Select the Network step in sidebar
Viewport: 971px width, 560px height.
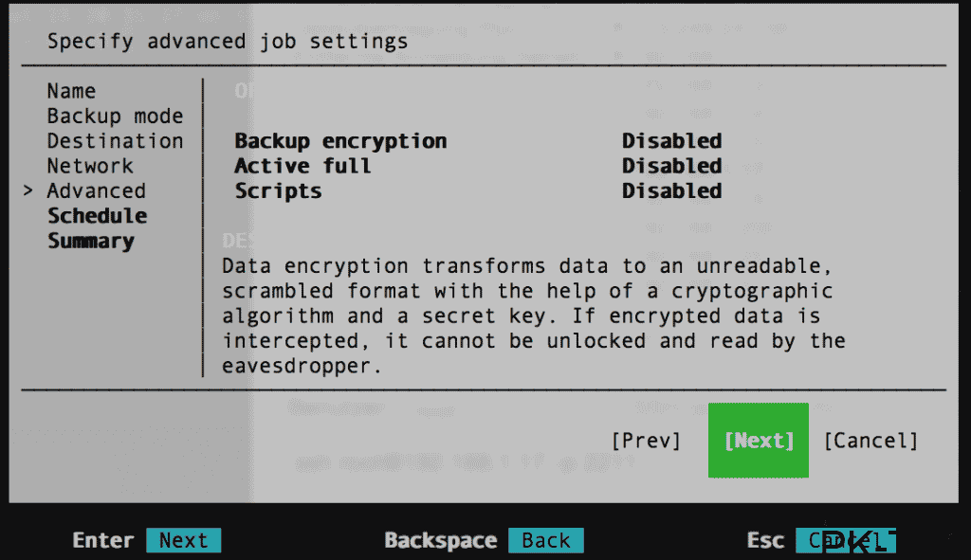90,166
